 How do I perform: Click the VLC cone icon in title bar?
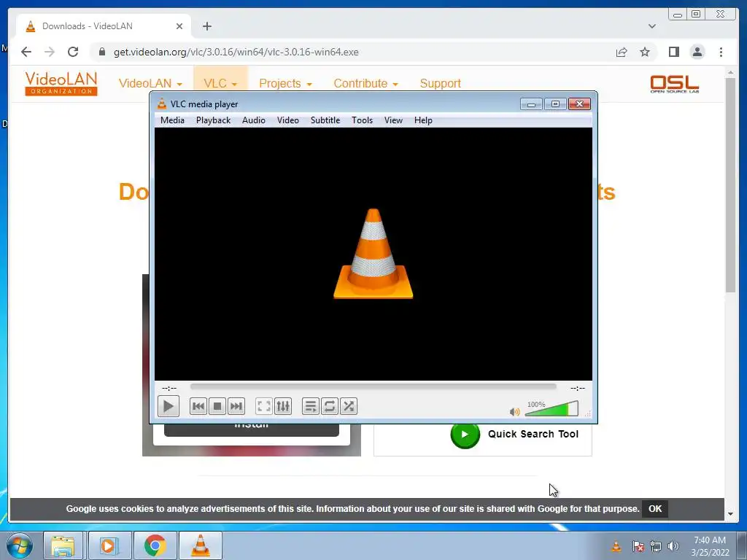[162, 104]
